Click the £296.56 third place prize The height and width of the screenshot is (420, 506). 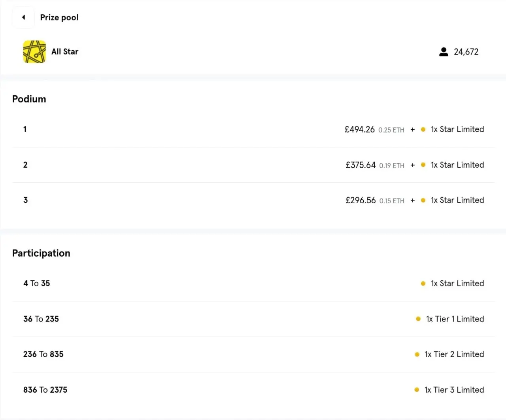click(x=361, y=201)
